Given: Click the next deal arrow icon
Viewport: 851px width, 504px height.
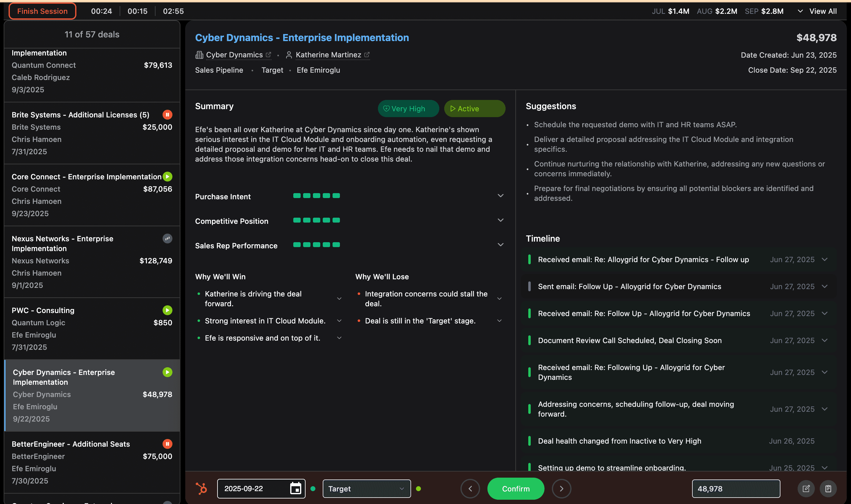Looking at the screenshot, I should [561, 488].
